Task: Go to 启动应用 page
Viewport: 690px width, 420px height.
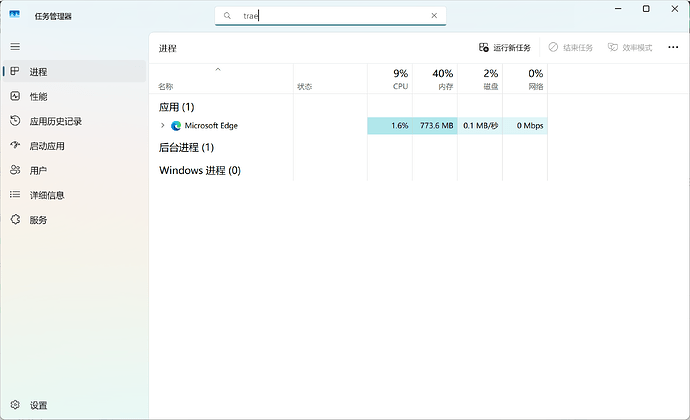Action: [74, 146]
